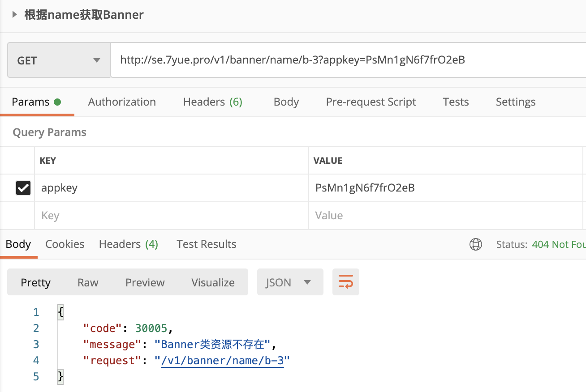Collapse the JSON object at line 1
This screenshot has height=392, width=586.
click(60, 312)
